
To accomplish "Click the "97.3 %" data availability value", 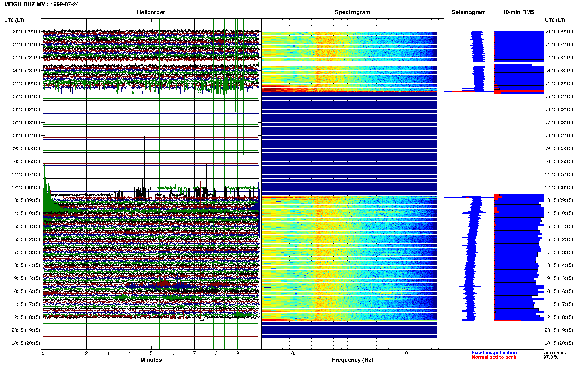I will tap(551, 357).
